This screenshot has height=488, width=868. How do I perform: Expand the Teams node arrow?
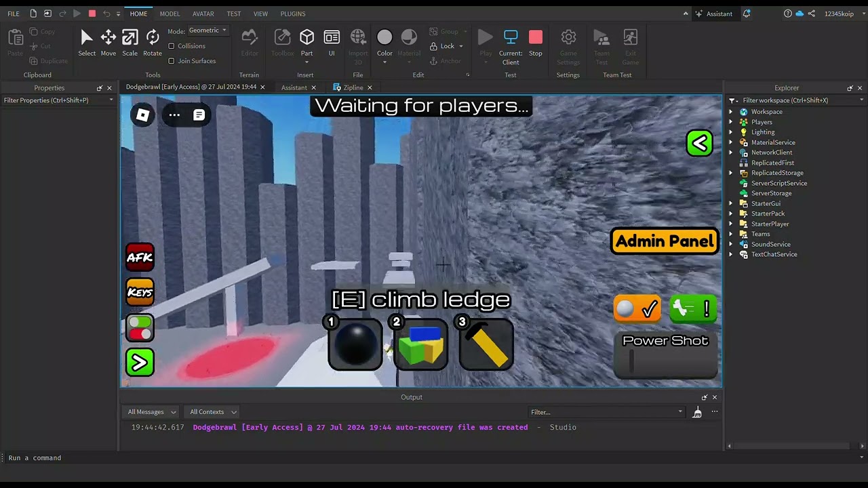(x=732, y=234)
